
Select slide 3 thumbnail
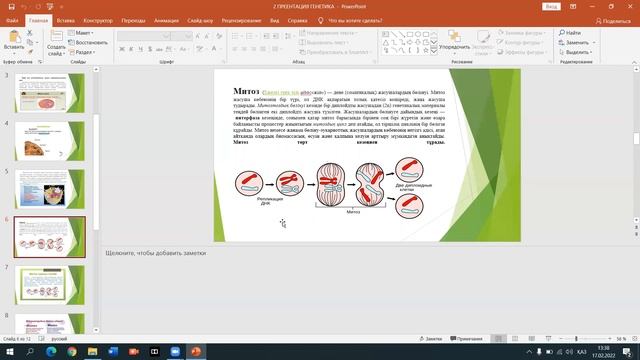(x=50, y=93)
